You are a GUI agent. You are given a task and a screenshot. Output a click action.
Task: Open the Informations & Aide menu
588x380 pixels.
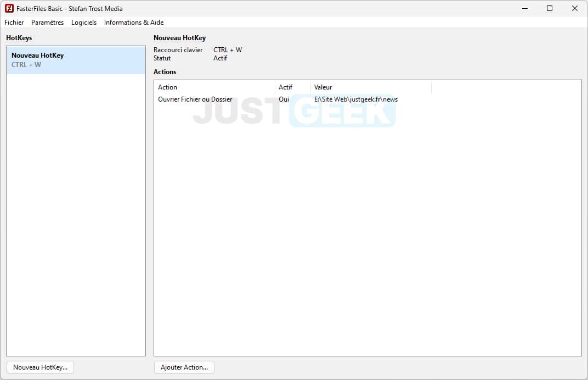[x=134, y=23]
